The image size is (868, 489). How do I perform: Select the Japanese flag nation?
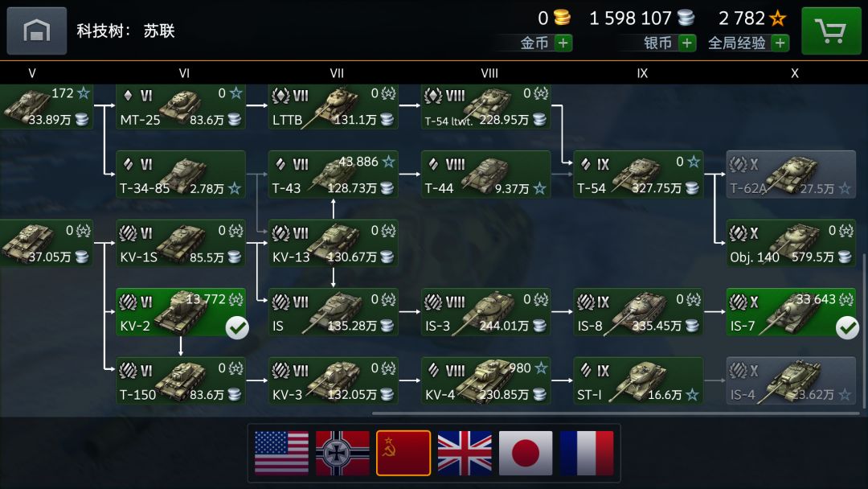tap(526, 453)
